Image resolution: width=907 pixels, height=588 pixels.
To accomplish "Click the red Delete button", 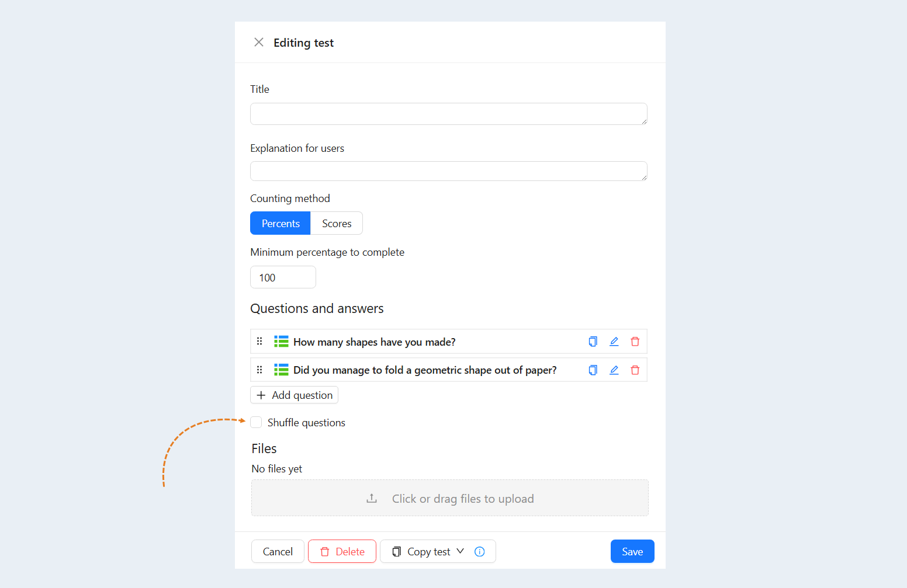I will point(342,551).
